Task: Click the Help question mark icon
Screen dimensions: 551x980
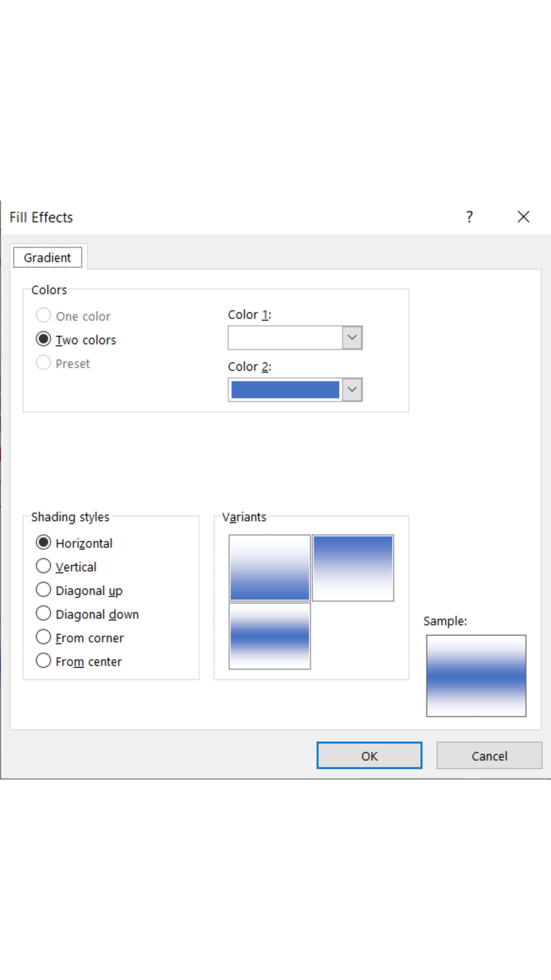Action: point(469,217)
